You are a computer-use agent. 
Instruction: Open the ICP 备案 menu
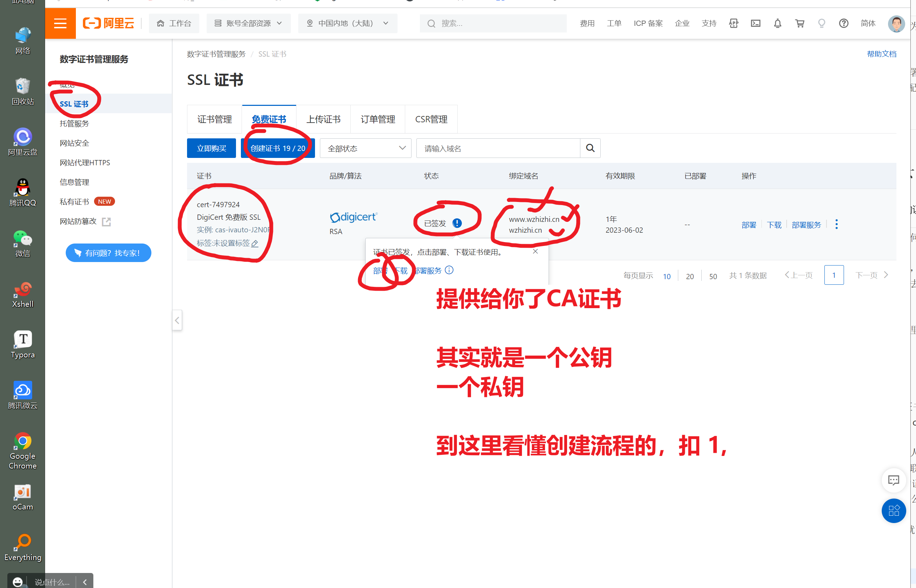pos(648,23)
